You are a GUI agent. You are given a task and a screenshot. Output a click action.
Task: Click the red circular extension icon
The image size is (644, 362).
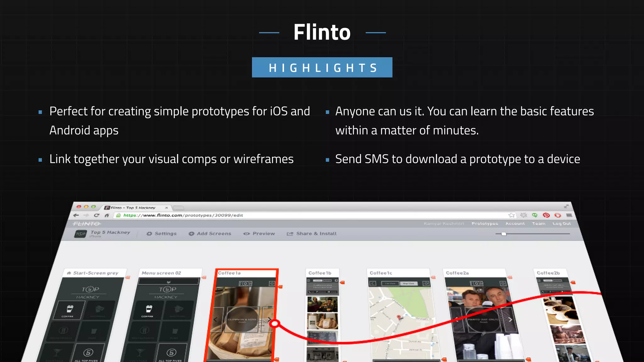(x=558, y=215)
